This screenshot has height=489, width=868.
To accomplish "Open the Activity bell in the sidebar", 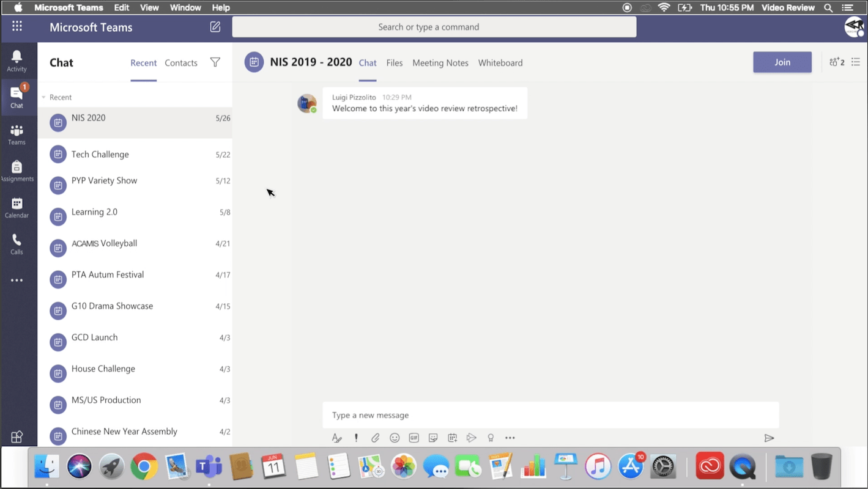I will click(17, 61).
